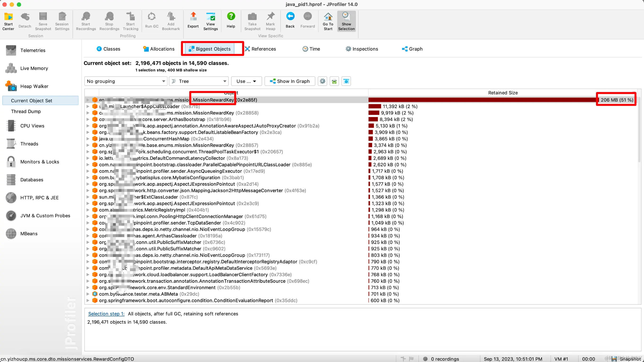Expand the ArthasBootstrap object row
Screen dimensions: 644x362
(88, 119)
